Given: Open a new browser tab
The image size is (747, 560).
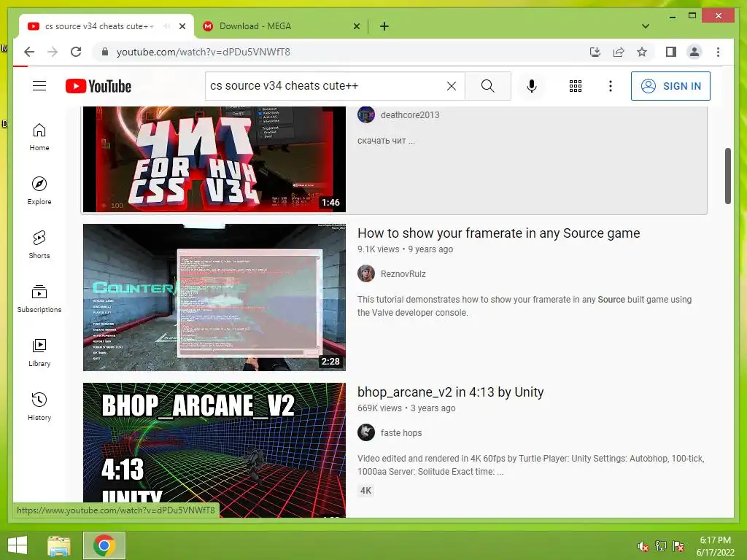Looking at the screenshot, I should coord(384,26).
